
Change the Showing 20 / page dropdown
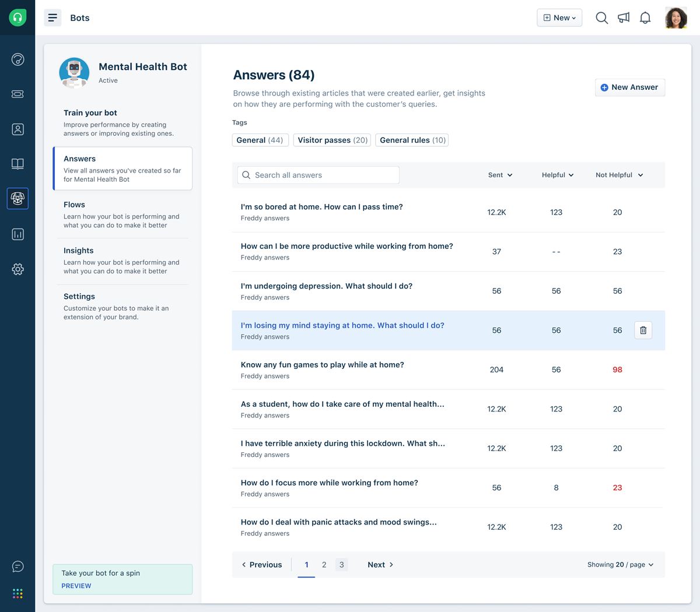(x=620, y=565)
